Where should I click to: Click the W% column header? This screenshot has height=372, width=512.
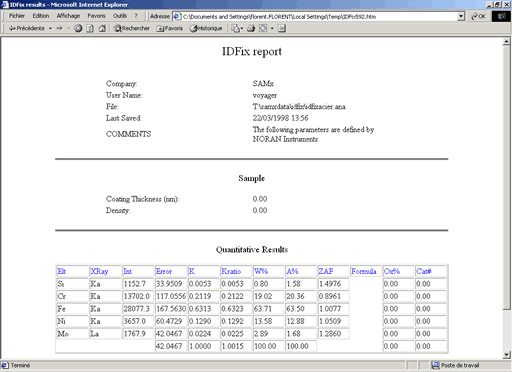(261, 271)
